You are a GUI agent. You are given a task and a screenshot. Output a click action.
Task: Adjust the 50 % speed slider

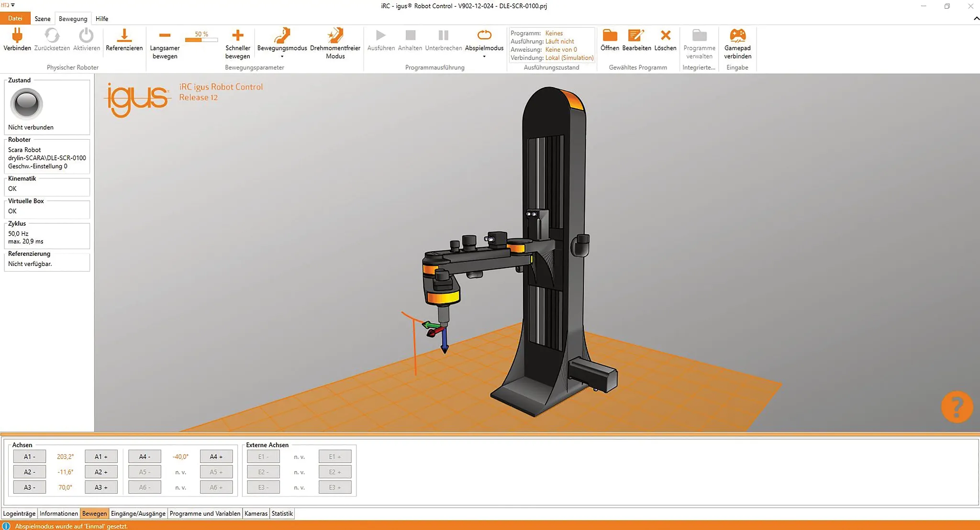click(201, 40)
